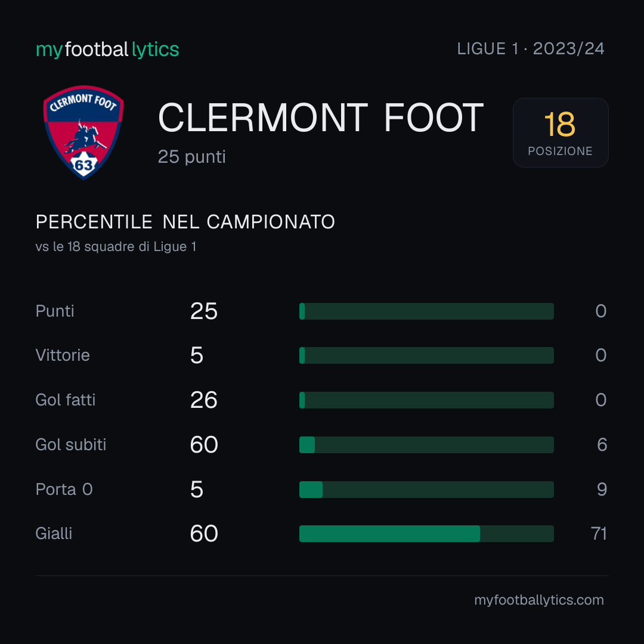Select the Porta 0 percentile bar

tap(426, 490)
